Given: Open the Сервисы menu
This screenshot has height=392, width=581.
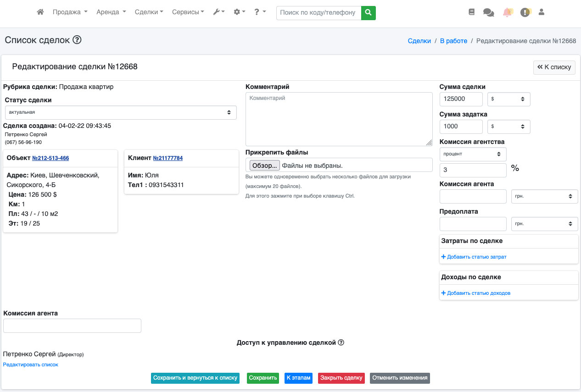Looking at the screenshot, I should (188, 12).
